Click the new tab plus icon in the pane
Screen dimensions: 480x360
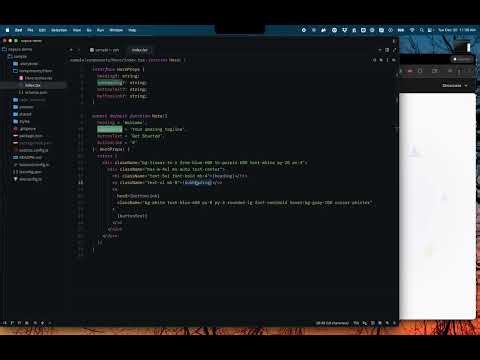(380, 50)
